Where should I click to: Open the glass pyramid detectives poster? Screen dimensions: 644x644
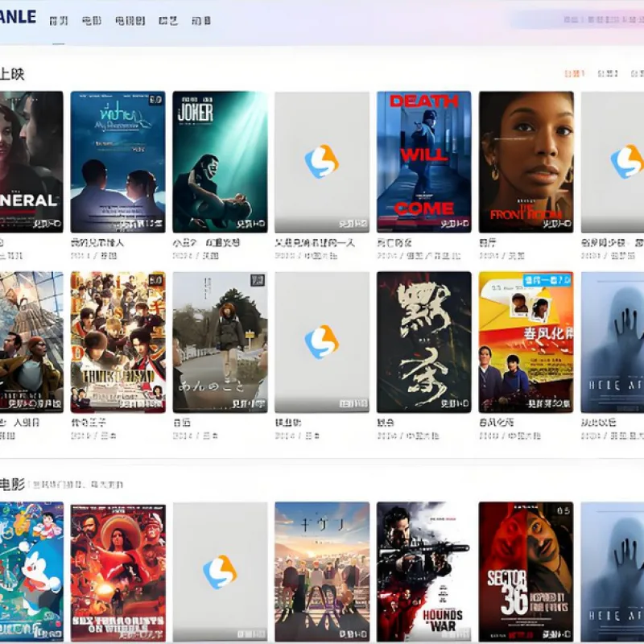[31, 342]
